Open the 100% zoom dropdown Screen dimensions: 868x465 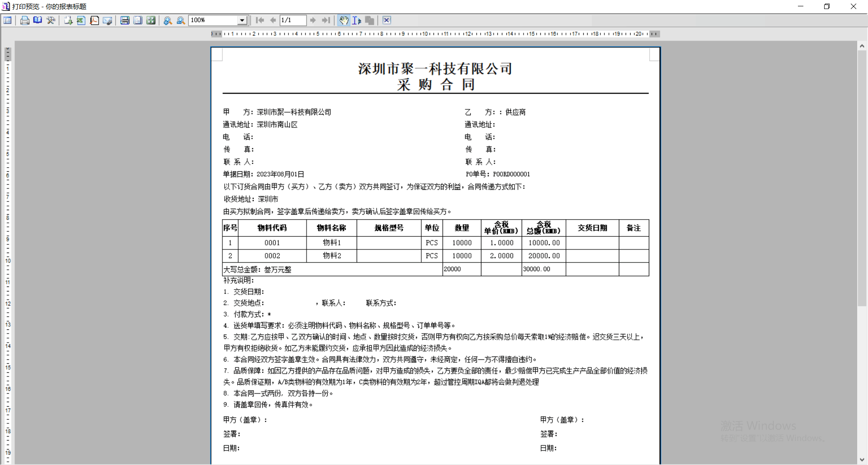point(242,20)
